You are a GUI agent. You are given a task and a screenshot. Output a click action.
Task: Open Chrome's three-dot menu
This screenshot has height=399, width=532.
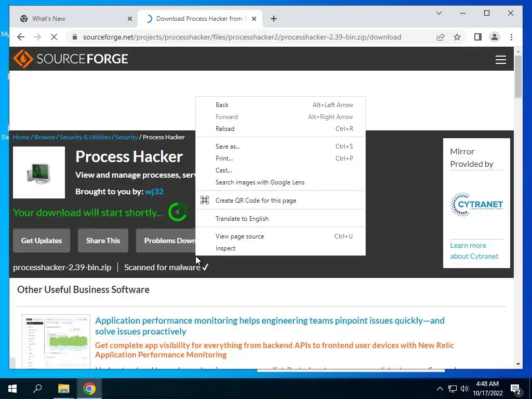(x=511, y=37)
